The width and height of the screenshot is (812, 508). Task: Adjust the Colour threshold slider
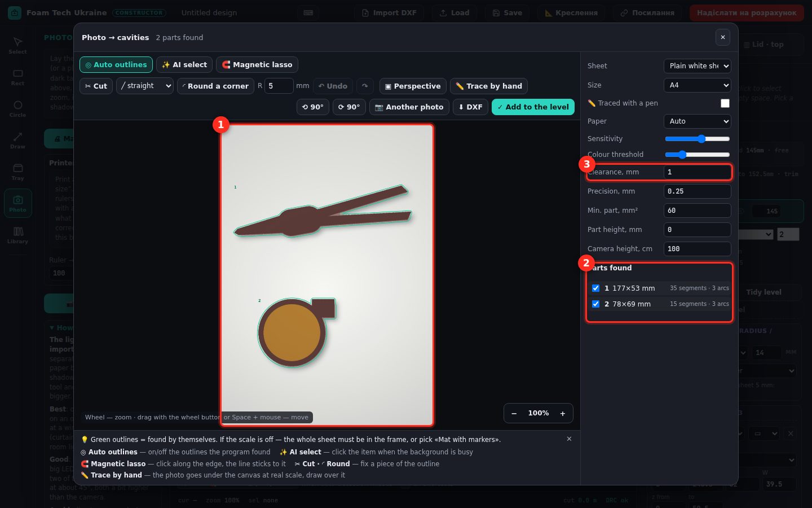click(x=698, y=155)
